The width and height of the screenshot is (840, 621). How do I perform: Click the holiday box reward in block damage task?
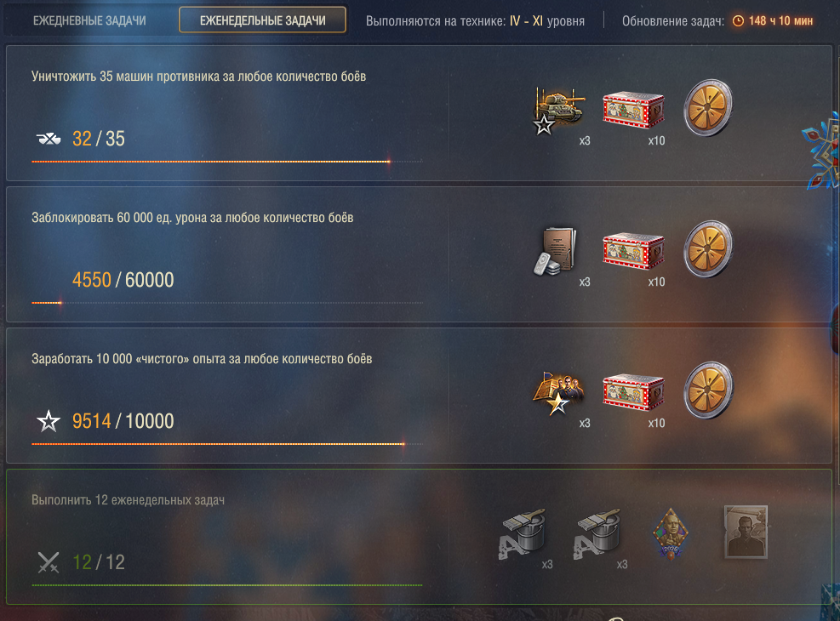coord(634,251)
